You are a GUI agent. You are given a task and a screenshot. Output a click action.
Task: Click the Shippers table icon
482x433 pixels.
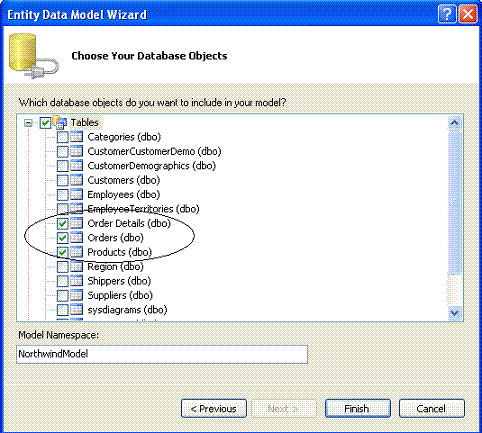pyautogui.click(x=77, y=281)
